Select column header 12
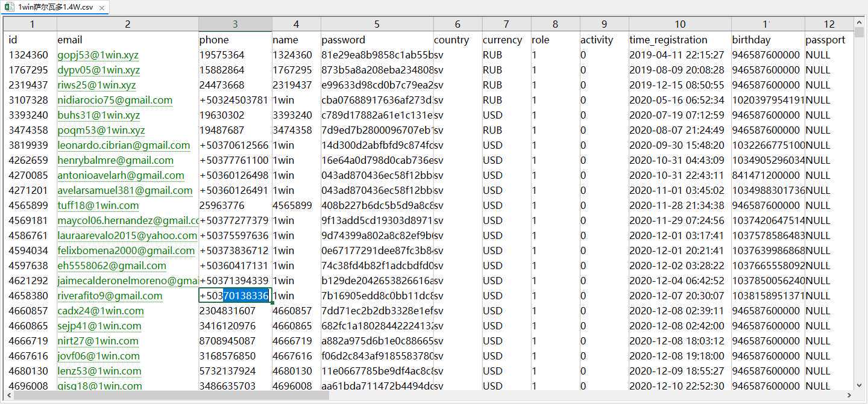Screen dimensions: 868x404 coord(829,24)
